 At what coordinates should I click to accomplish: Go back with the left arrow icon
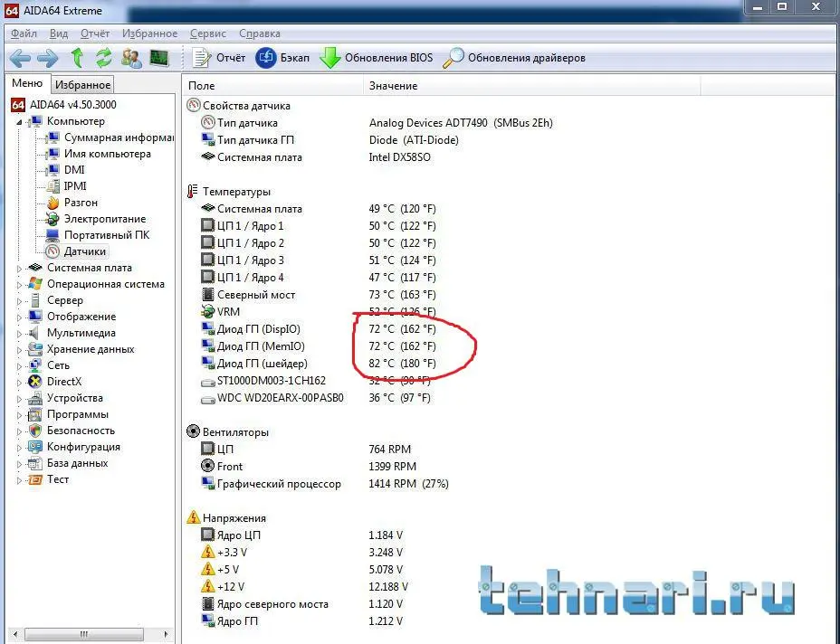[20, 58]
